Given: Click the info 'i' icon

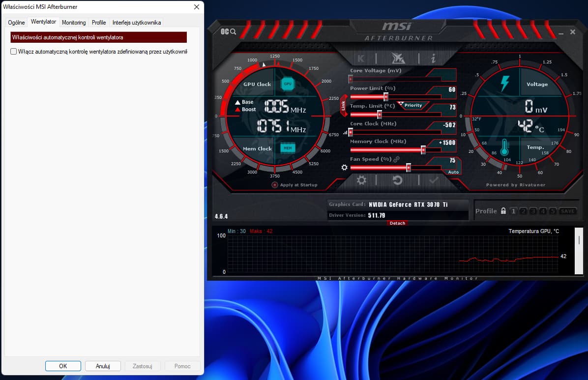Looking at the screenshot, I should coord(433,58).
